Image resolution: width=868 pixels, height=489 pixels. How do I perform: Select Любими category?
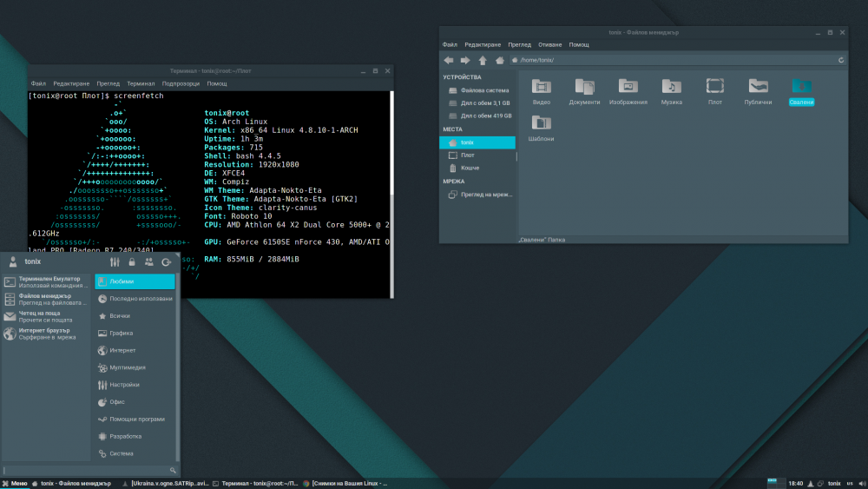click(x=135, y=281)
